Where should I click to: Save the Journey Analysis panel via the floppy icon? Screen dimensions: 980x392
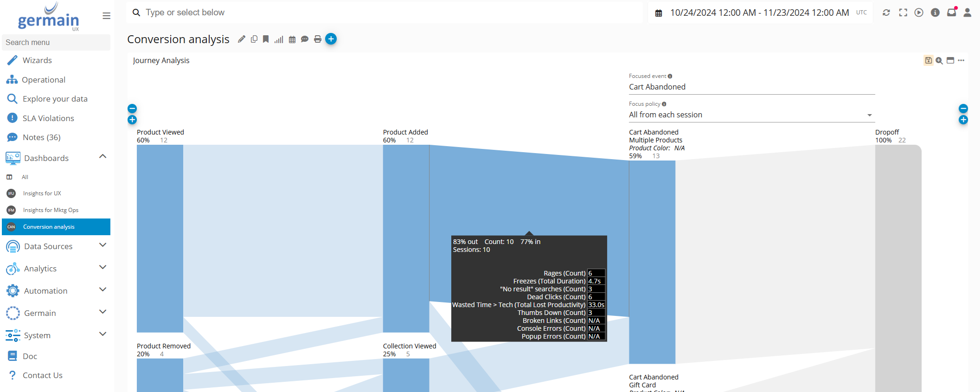(x=929, y=60)
